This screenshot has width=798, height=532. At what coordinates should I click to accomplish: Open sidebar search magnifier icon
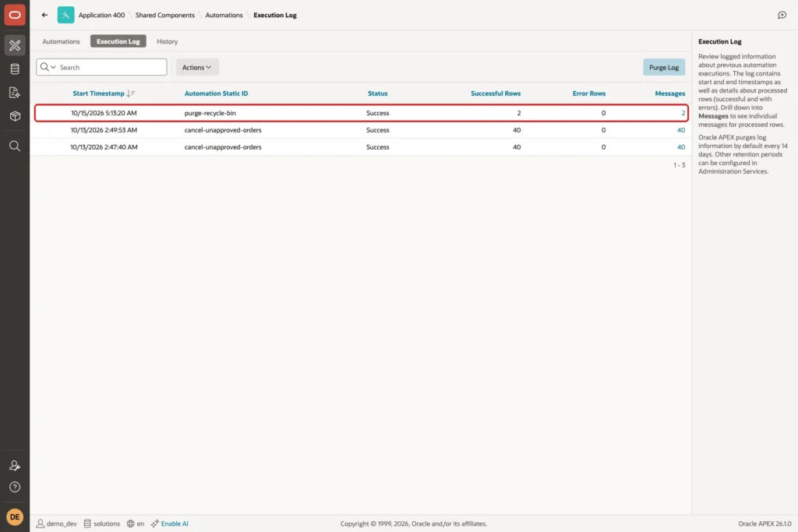coord(15,146)
